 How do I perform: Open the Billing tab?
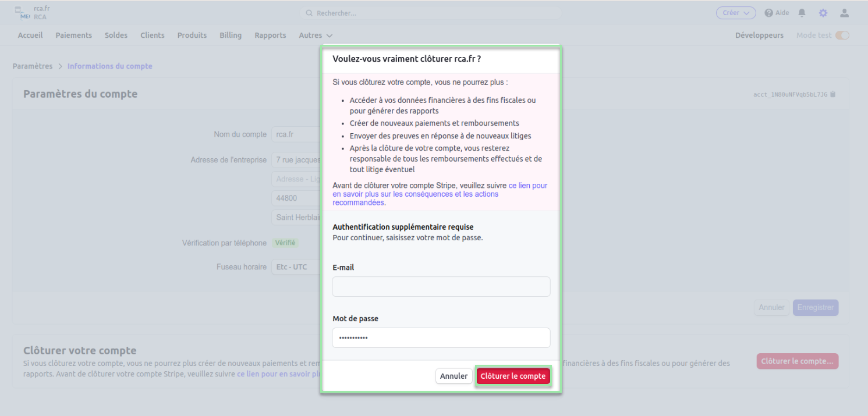[x=231, y=35]
